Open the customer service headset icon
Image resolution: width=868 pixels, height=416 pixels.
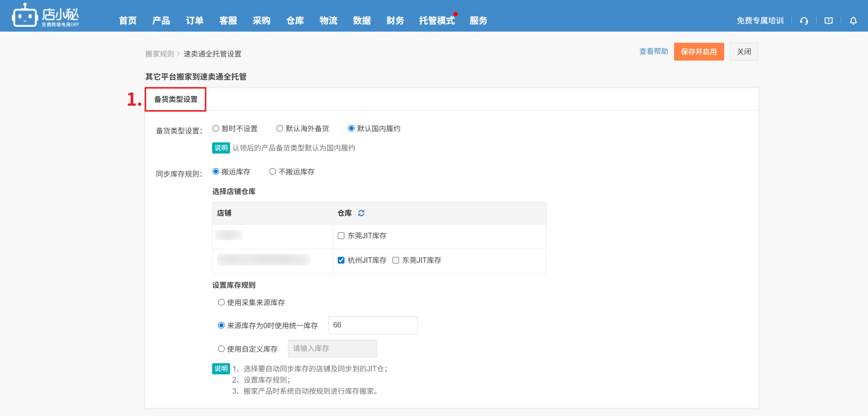point(804,21)
